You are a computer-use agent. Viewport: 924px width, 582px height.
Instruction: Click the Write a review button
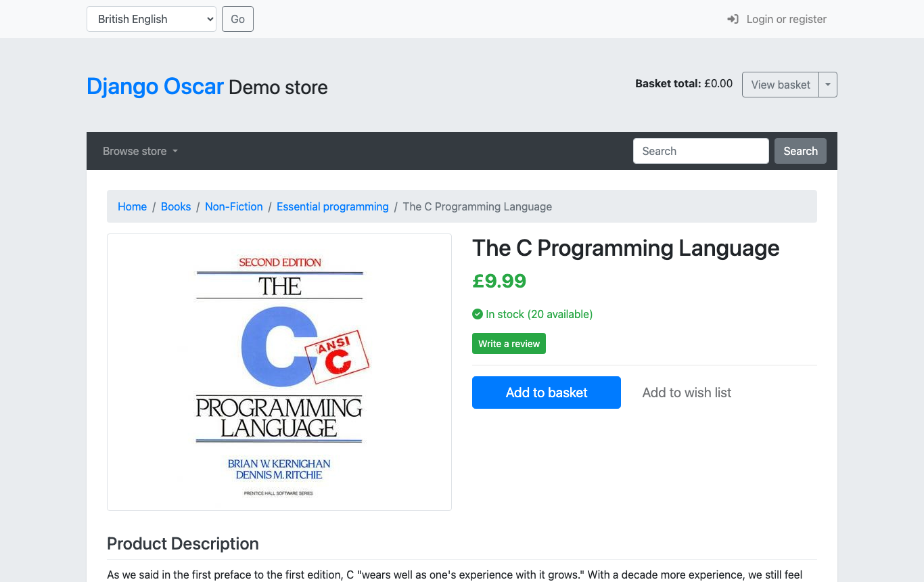pyautogui.click(x=509, y=344)
